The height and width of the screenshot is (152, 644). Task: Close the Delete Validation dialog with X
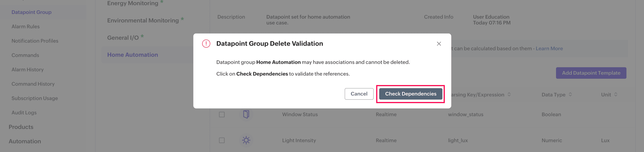click(439, 44)
